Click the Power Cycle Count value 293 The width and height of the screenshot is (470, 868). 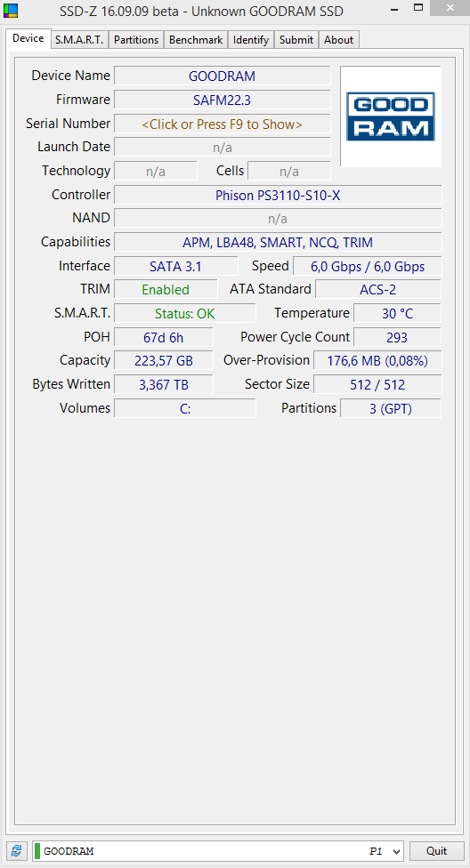pyautogui.click(x=397, y=337)
